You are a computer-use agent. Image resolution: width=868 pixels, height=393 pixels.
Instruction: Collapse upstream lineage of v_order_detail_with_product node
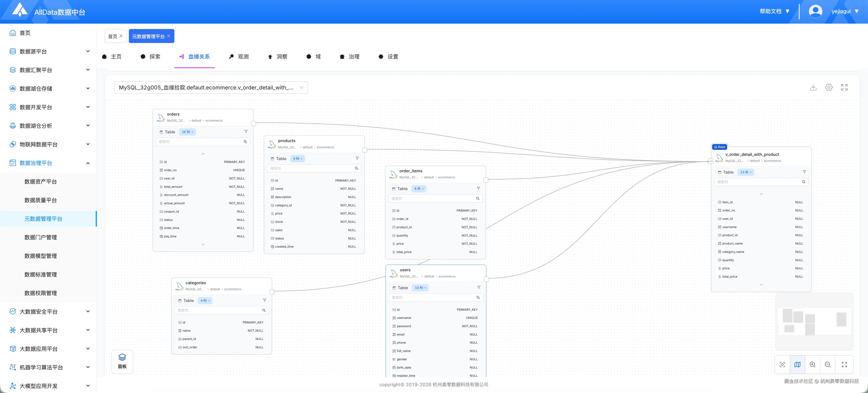click(711, 161)
